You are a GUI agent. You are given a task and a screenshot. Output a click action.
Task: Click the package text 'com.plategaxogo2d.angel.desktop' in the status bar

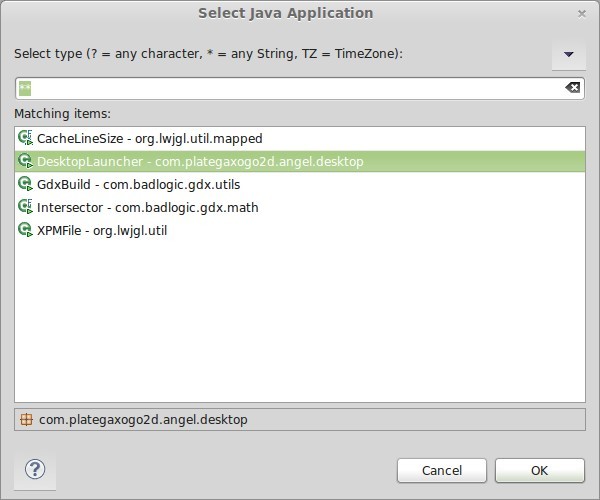point(143,420)
